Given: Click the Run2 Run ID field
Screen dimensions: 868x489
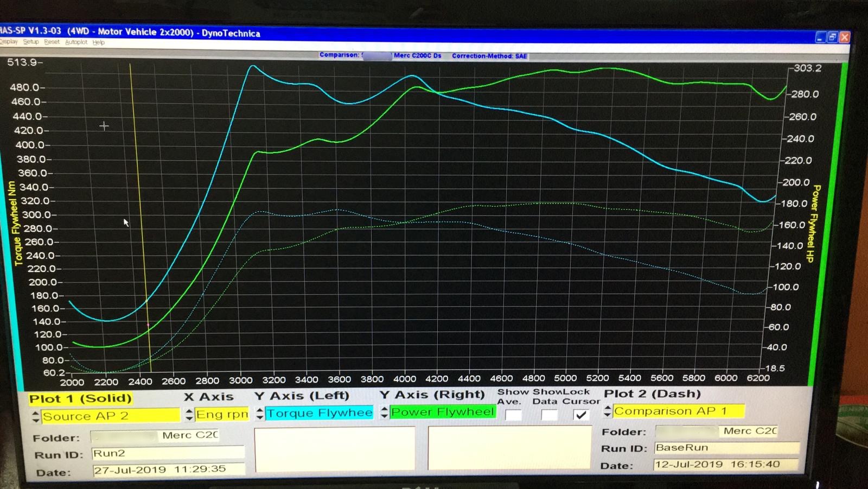Looking at the screenshot, I should click(168, 453).
